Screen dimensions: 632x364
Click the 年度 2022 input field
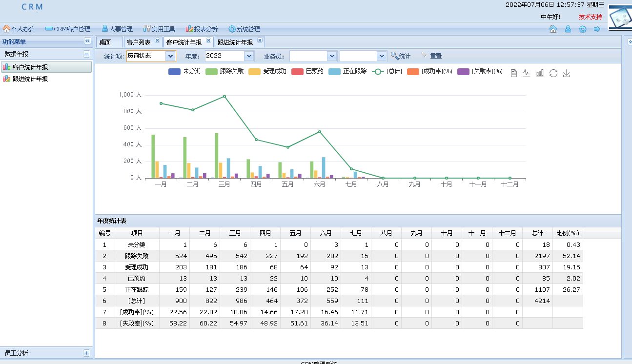[224, 56]
